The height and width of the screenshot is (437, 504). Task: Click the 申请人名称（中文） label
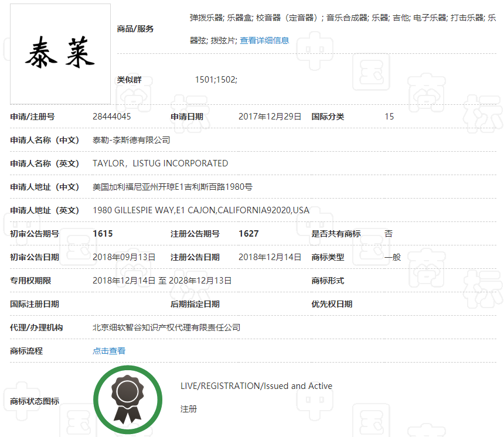click(x=45, y=140)
